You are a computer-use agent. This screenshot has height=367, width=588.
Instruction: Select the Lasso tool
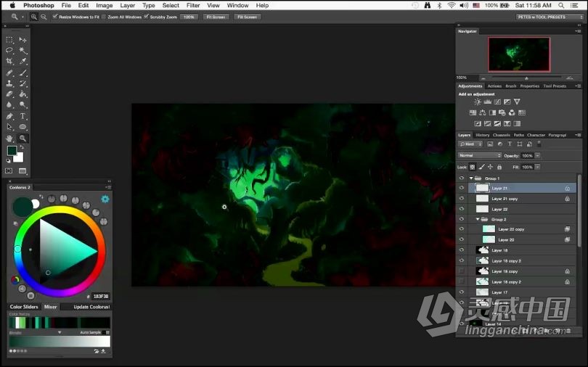[9, 50]
